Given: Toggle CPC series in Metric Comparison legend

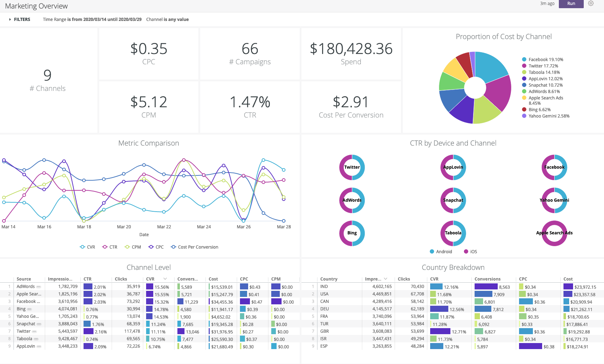Looking at the screenshot, I should coord(156,247).
